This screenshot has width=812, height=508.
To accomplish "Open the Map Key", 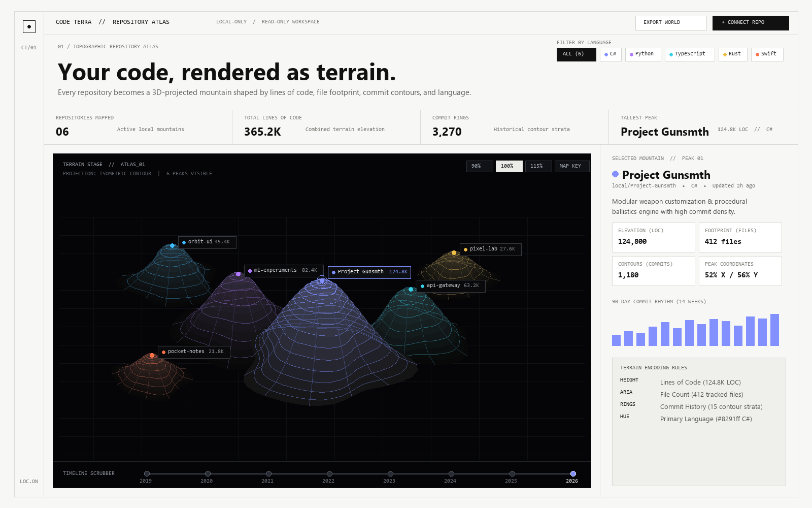I will 572,166.
